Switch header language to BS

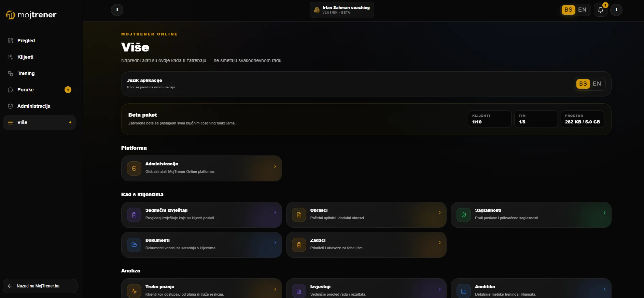tap(569, 10)
